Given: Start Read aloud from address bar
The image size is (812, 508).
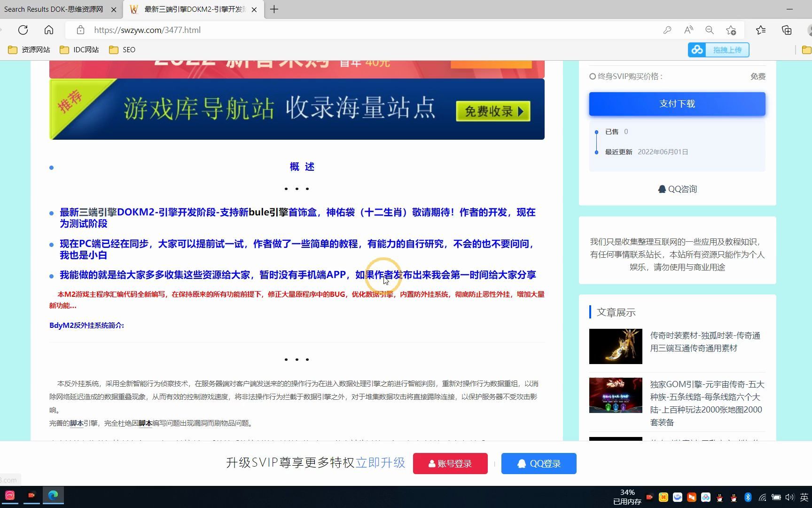Looking at the screenshot, I should (x=688, y=30).
